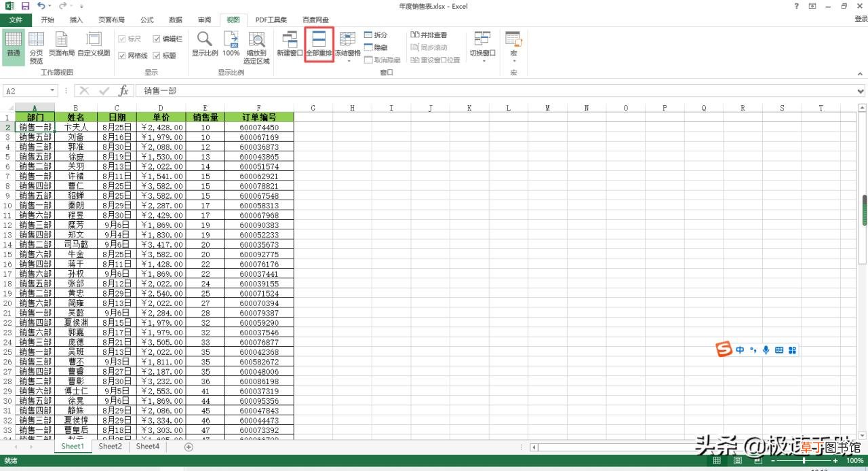This screenshot has width=868, height=471.
Task: Click the select-all corner button
Action: pos(7,107)
